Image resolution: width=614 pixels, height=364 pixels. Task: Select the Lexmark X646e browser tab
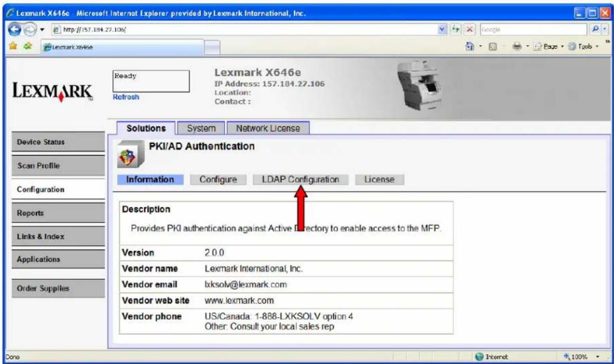(x=122, y=47)
